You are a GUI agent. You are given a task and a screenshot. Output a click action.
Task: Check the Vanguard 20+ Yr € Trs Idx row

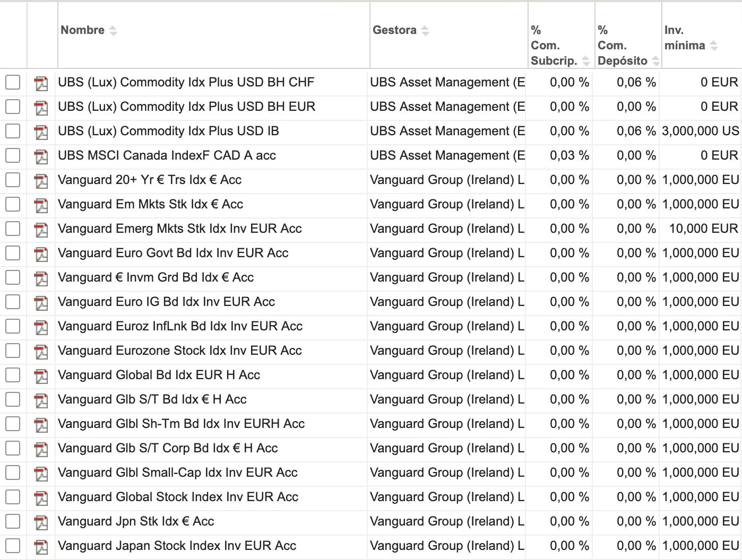pyautogui.click(x=13, y=180)
